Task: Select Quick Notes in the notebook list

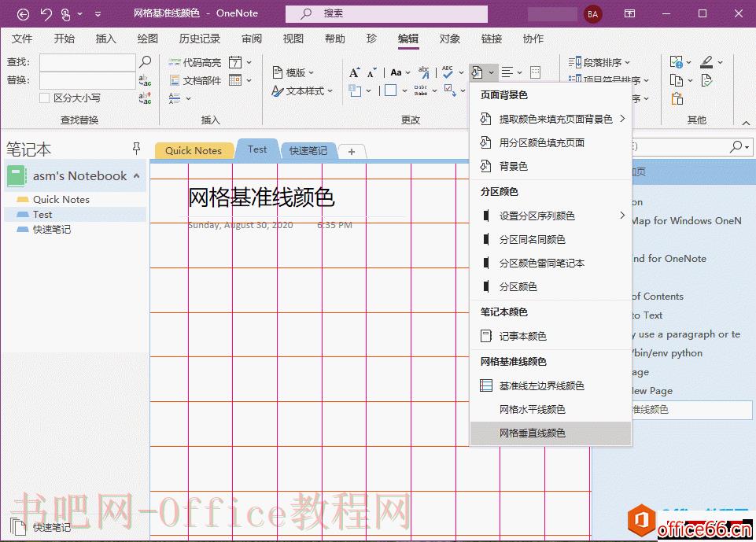Action: click(x=75, y=199)
